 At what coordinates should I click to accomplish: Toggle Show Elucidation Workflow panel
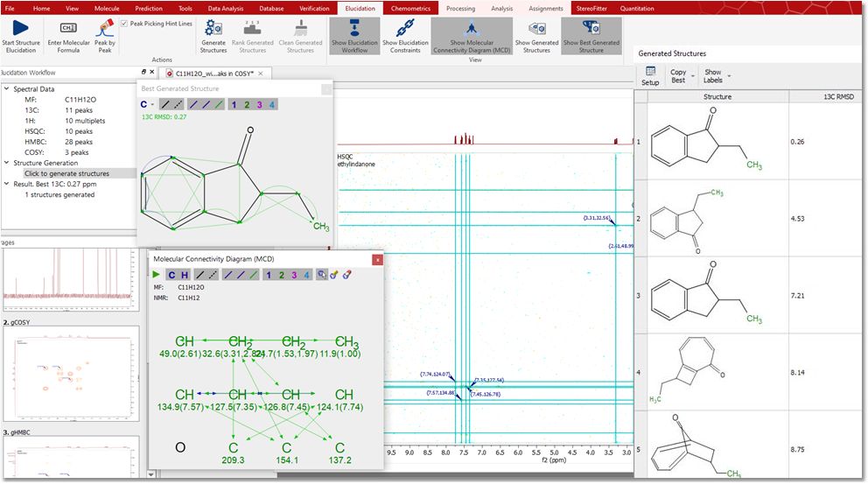[x=354, y=37]
